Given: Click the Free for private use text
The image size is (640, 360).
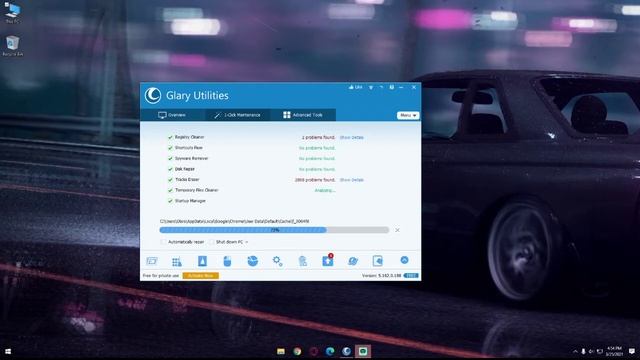Looking at the screenshot, I should [x=161, y=276].
